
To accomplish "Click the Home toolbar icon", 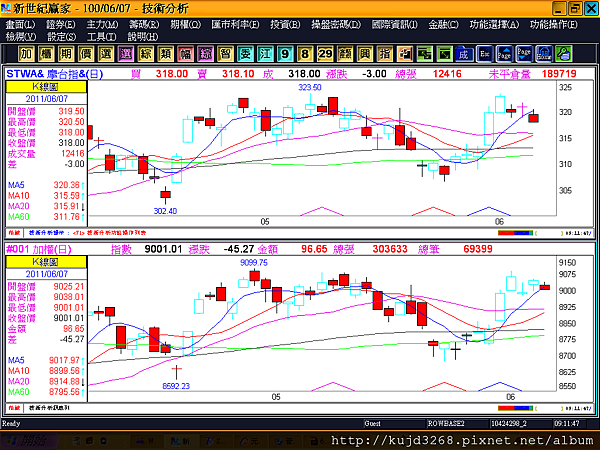I will [544, 54].
